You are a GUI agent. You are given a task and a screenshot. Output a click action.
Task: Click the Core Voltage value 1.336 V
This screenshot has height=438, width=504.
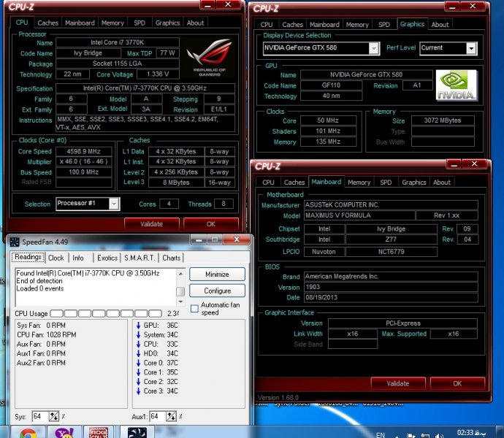pyautogui.click(x=158, y=74)
